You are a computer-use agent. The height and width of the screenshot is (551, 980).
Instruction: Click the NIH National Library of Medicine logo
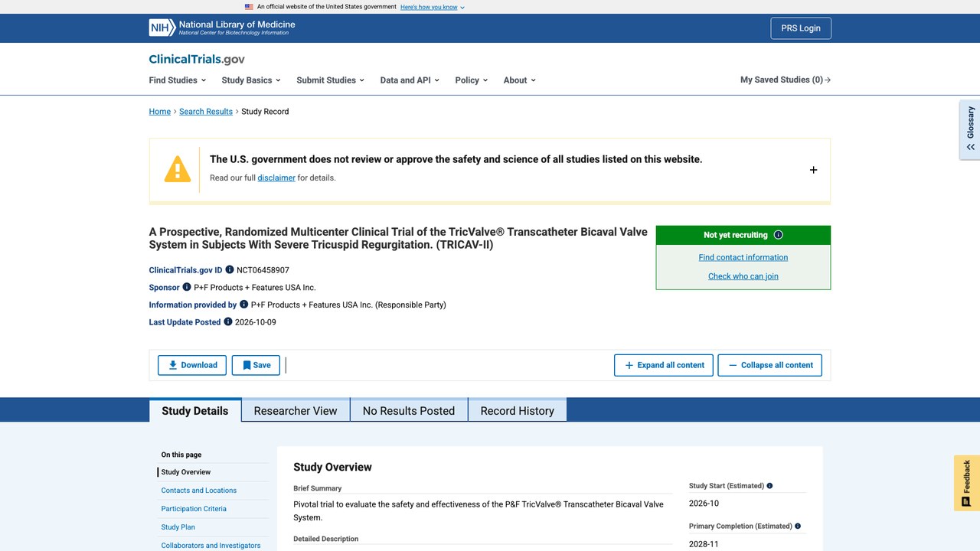pyautogui.click(x=222, y=28)
